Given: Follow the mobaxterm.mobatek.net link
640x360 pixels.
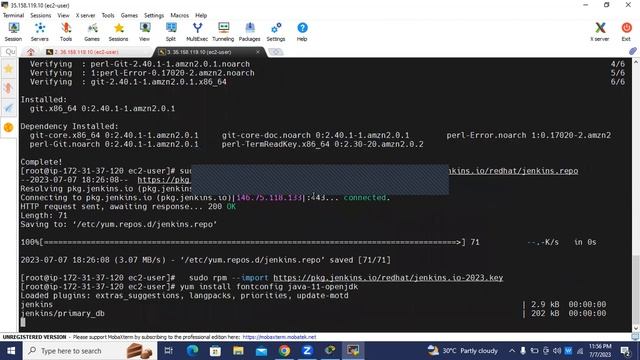Looking at the screenshot, I should (279, 337).
